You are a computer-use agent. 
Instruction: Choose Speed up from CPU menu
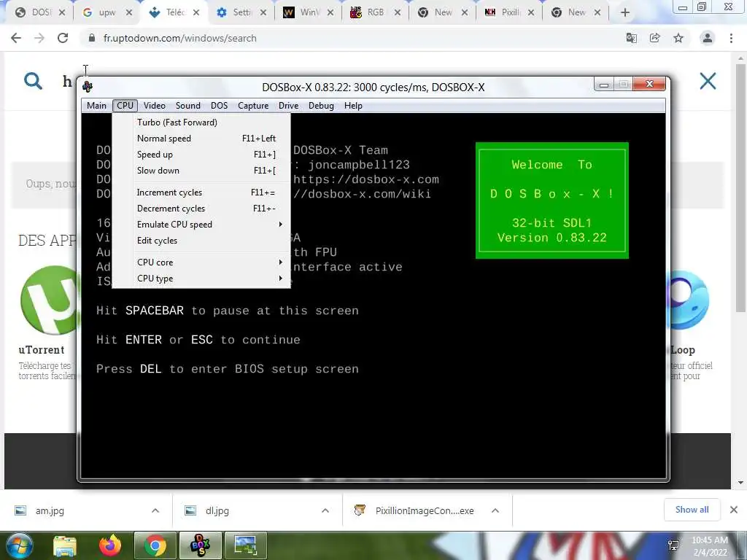(x=201, y=155)
